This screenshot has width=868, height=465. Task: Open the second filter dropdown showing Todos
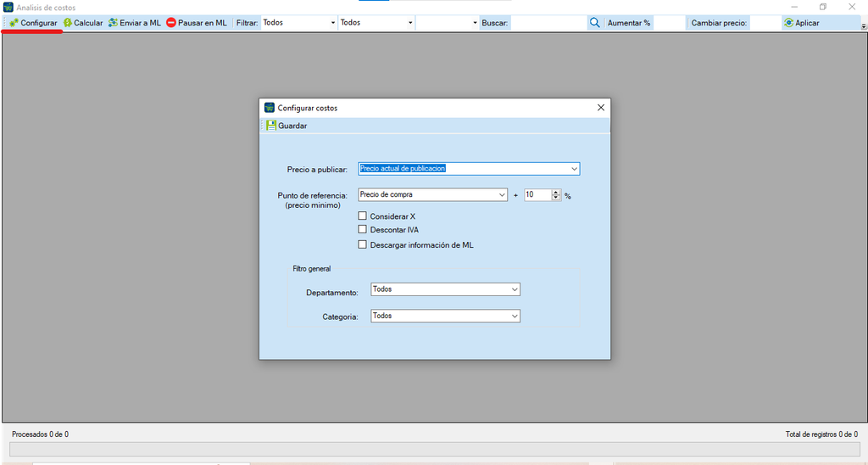point(376,23)
